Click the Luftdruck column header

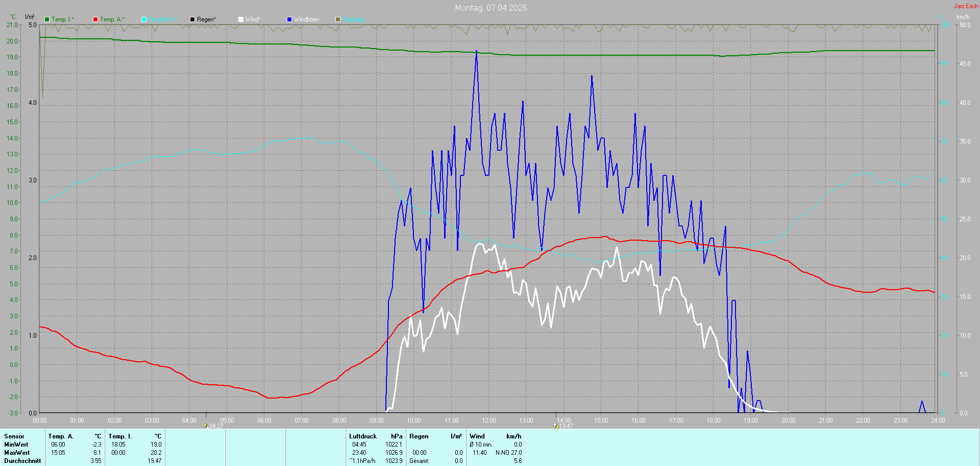tap(362, 436)
